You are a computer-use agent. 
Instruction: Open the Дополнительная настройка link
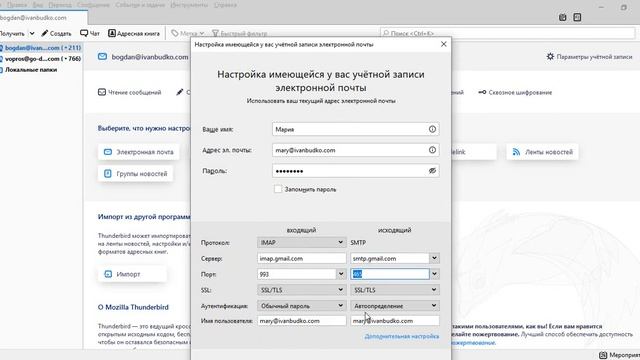tap(402, 336)
